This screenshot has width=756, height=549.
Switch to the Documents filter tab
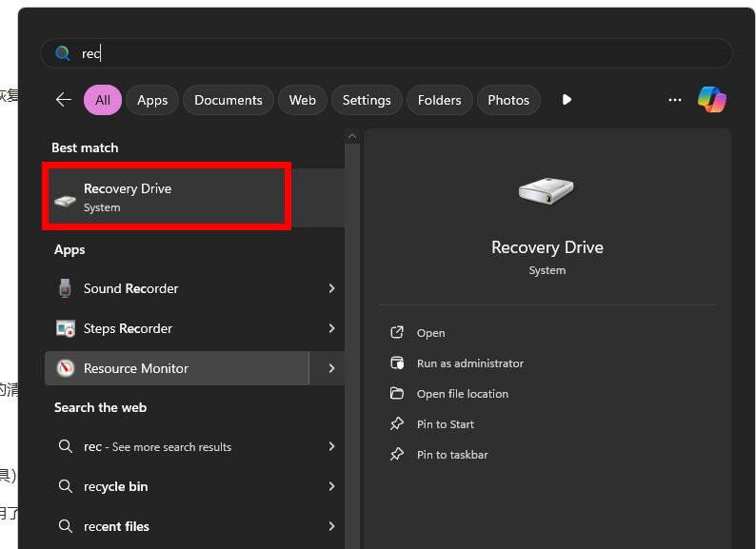pyautogui.click(x=229, y=100)
